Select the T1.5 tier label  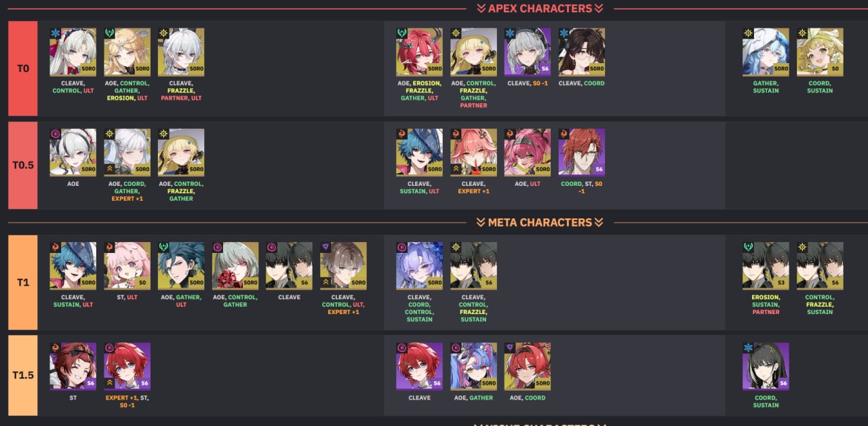coord(23,375)
